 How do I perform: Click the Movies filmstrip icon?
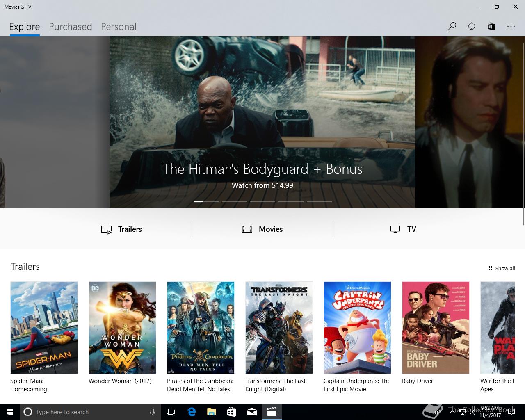(247, 229)
